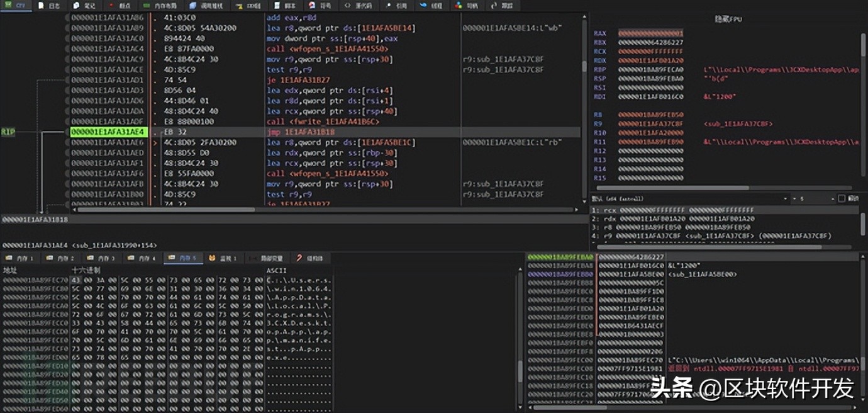The image size is (868, 413).
Task: Click the red 断点 (Breakpoints) tab icon
Action: 112,5
